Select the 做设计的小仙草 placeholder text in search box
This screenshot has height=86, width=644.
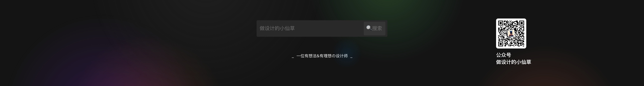tap(277, 28)
